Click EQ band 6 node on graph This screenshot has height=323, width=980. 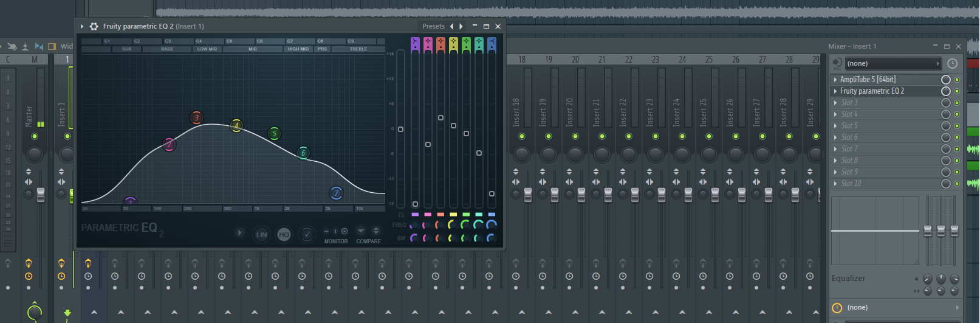click(x=303, y=153)
